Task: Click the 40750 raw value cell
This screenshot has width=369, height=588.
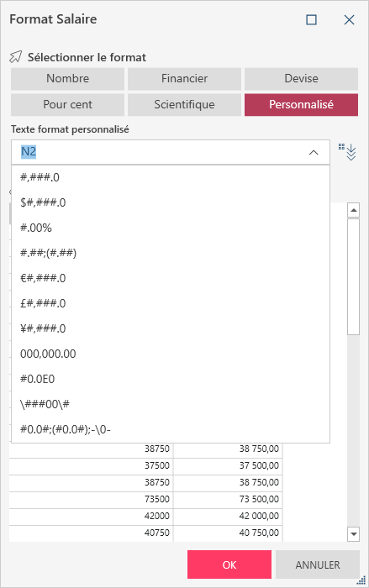Action: (91, 533)
